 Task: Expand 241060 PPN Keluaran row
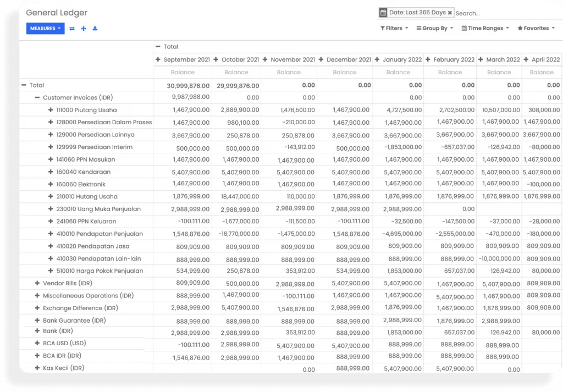pyautogui.click(x=51, y=222)
